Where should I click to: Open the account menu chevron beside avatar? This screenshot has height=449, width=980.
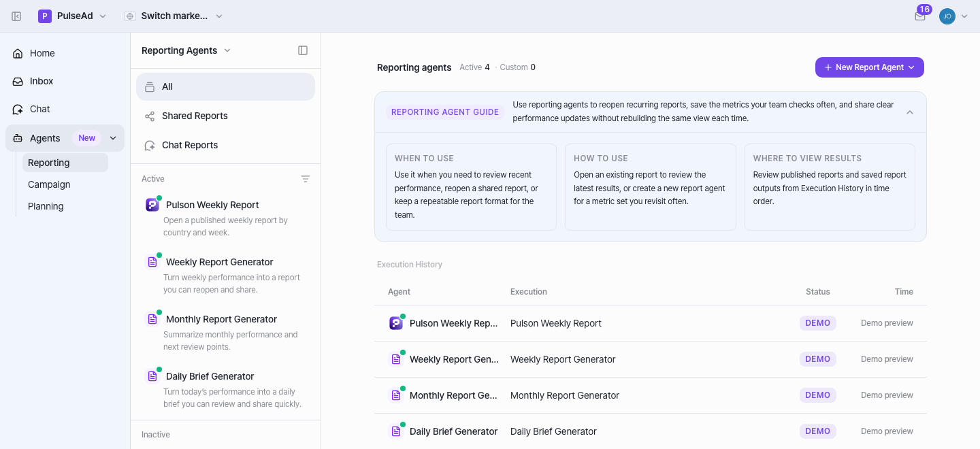click(964, 16)
